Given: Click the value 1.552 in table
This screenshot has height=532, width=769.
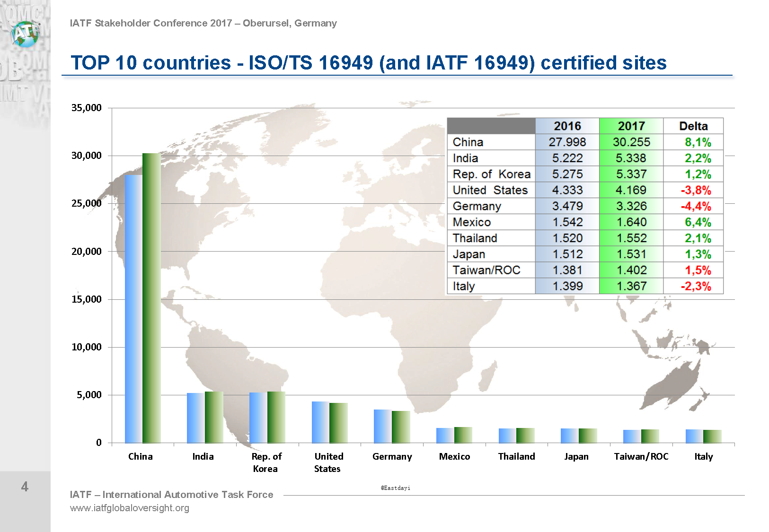Looking at the screenshot, I should (x=631, y=238).
